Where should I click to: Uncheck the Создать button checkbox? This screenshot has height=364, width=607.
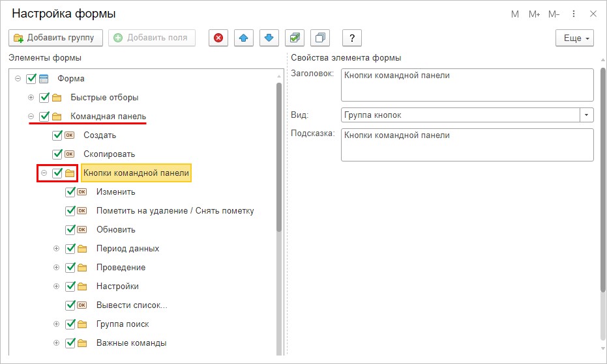point(57,135)
